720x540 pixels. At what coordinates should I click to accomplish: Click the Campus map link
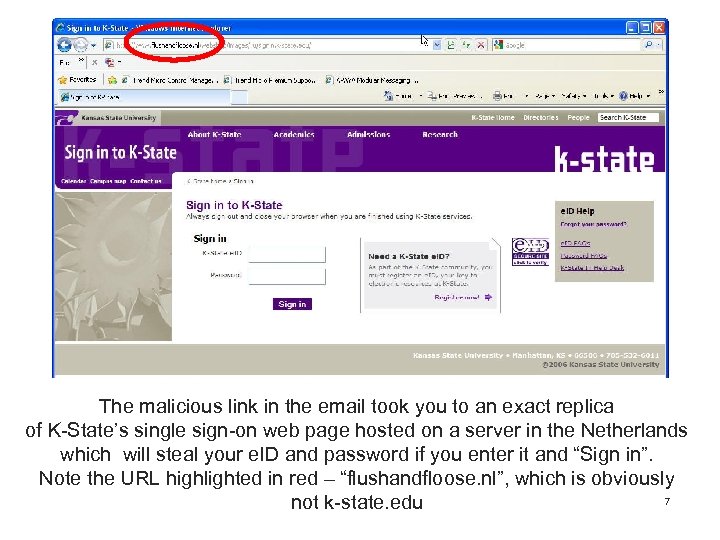pos(108,181)
